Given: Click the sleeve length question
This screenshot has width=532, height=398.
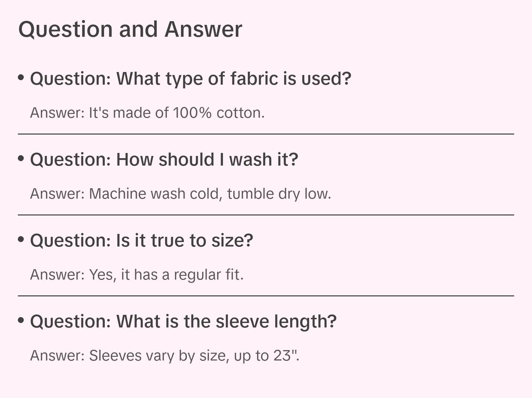Looking at the screenshot, I should [183, 322].
